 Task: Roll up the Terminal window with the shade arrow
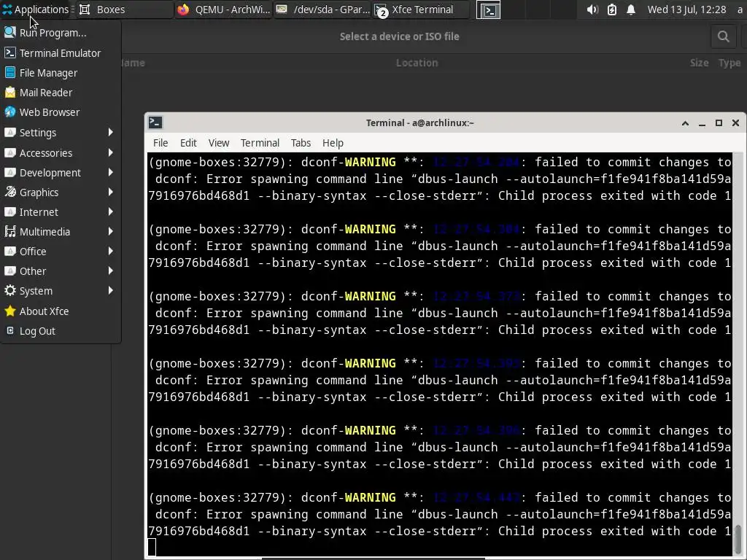click(x=685, y=122)
